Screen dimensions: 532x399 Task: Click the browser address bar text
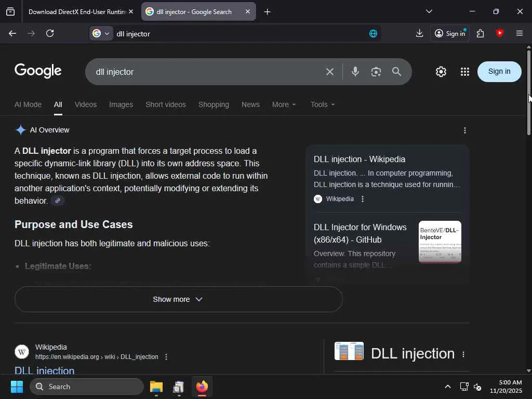(x=133, y=34)
